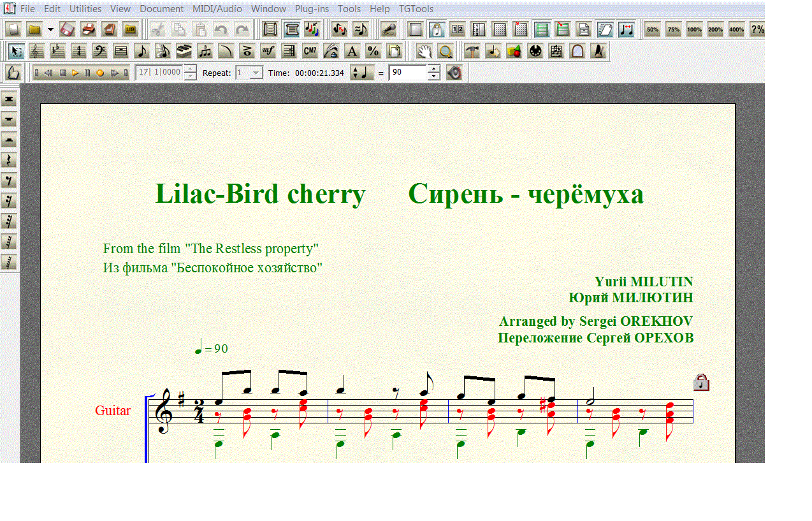Open the Document menu
This screenshot has height=521, width=812.
(x=161, y=9)
